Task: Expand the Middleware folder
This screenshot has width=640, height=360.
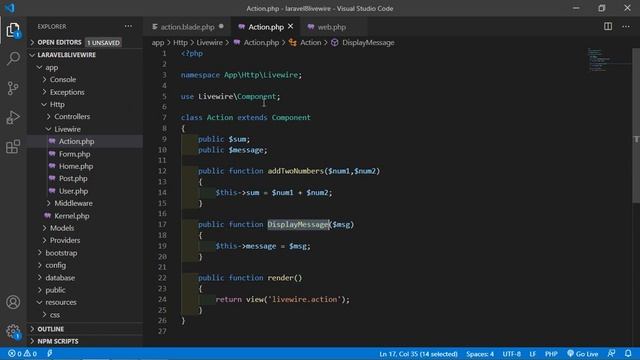Action: coord(73,203)
